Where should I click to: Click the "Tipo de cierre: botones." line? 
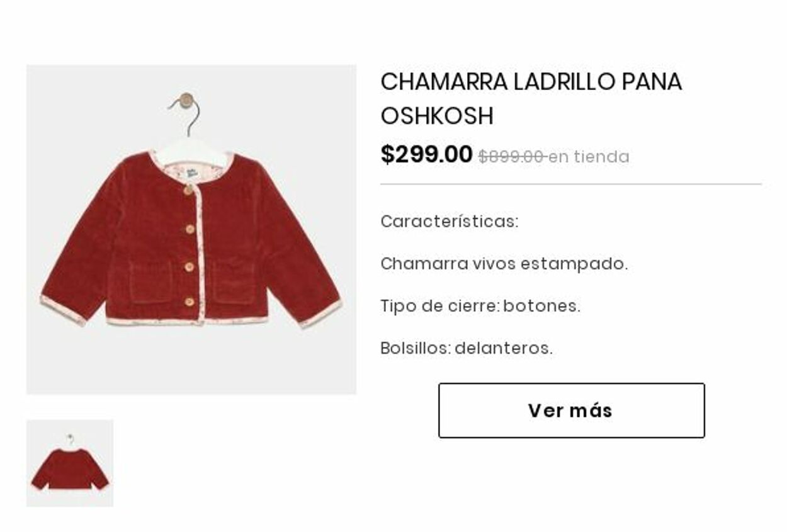(x=480, y=306)
